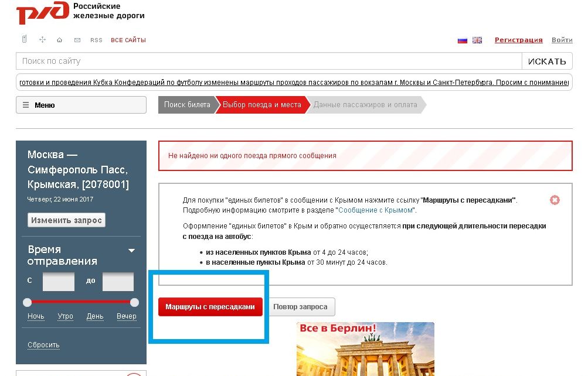The image size is (588, 376).
Task: Go to the Поиск билета step
Action: tap(186, 105)
